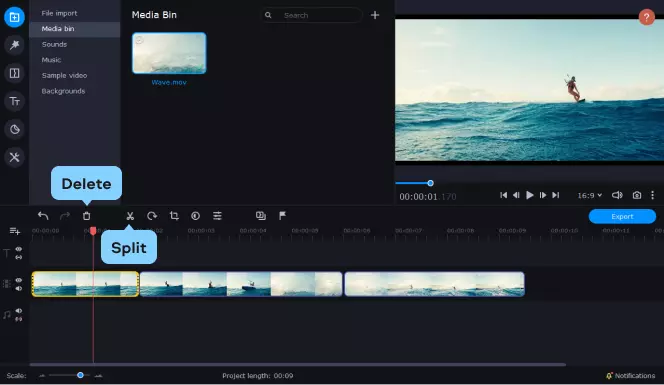Open the Filters magic wand tab
The width and height of the screenshot is (664, 385).
(14, 45)
